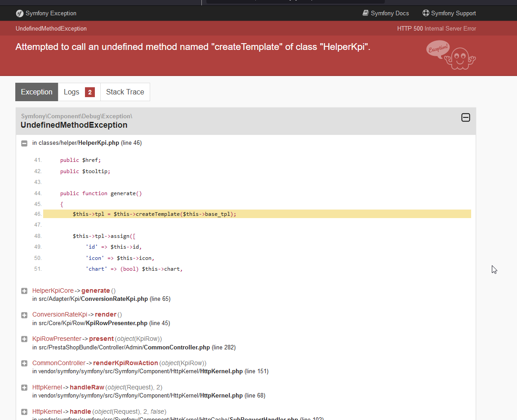517x420 pixels.
Task: Collapse the UndefinedMethodException block
Action: click(466, 117)
